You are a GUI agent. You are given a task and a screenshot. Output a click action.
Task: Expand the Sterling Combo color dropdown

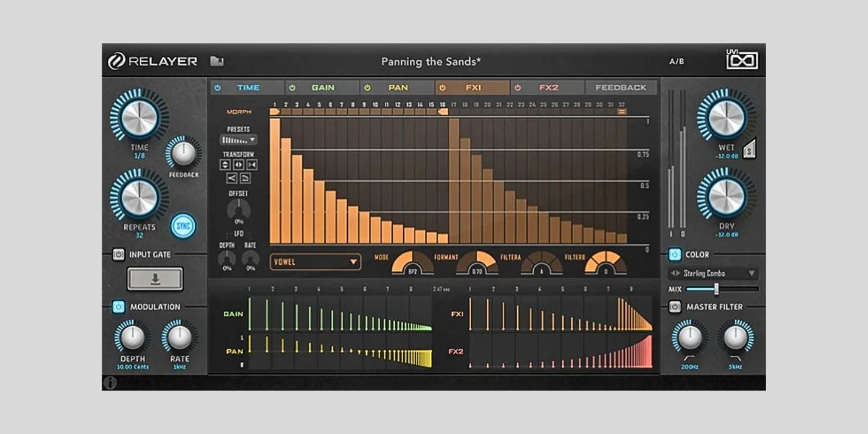(x=713, y=273)
